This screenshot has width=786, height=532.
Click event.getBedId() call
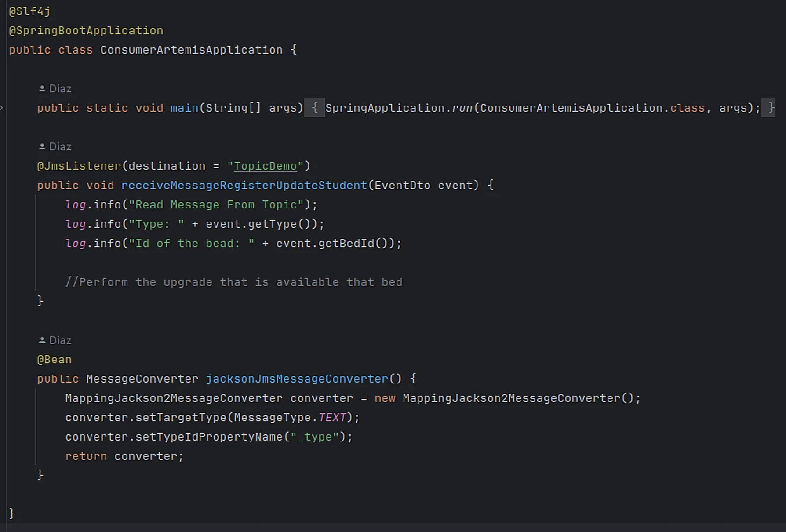click(336, 244)
